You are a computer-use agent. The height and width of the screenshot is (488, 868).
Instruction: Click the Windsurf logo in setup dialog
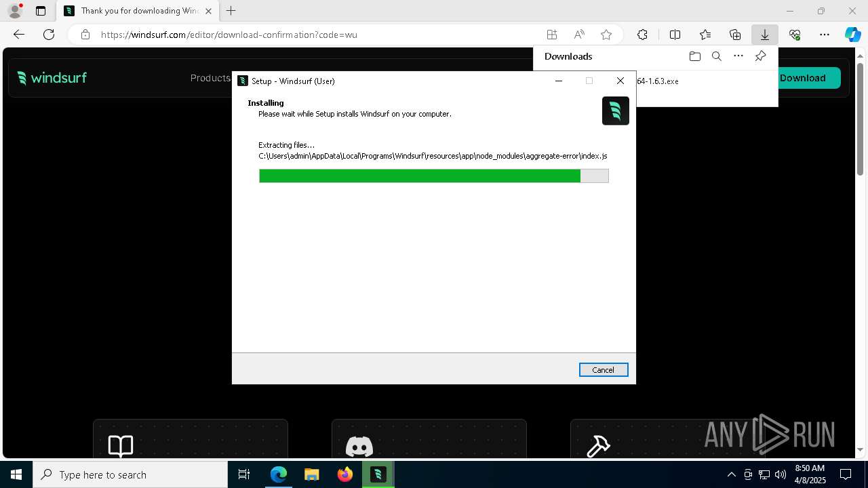click(x=616, y=110)
